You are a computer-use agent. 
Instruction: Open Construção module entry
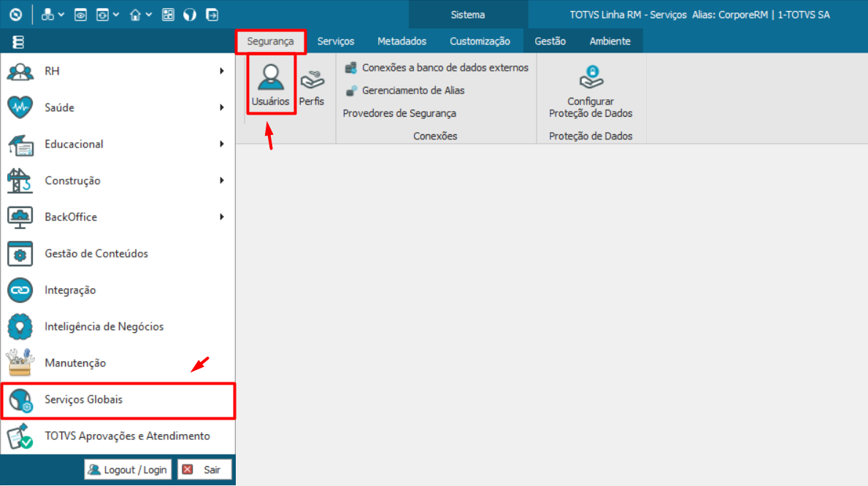118,180
